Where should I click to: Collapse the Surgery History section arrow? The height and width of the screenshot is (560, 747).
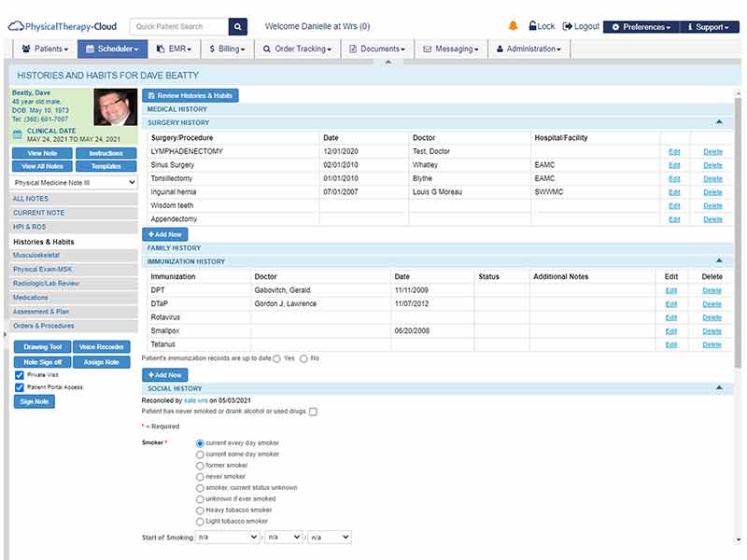point(719,122)
